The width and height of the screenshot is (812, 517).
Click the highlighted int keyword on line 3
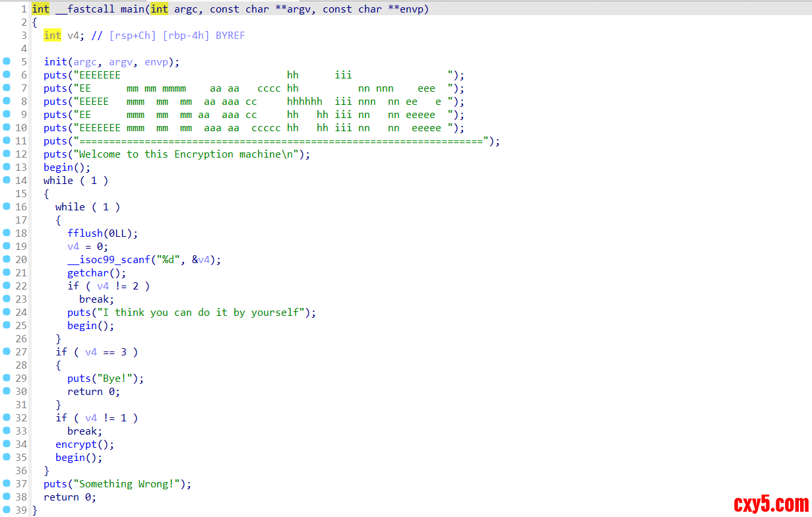point(52,36)
